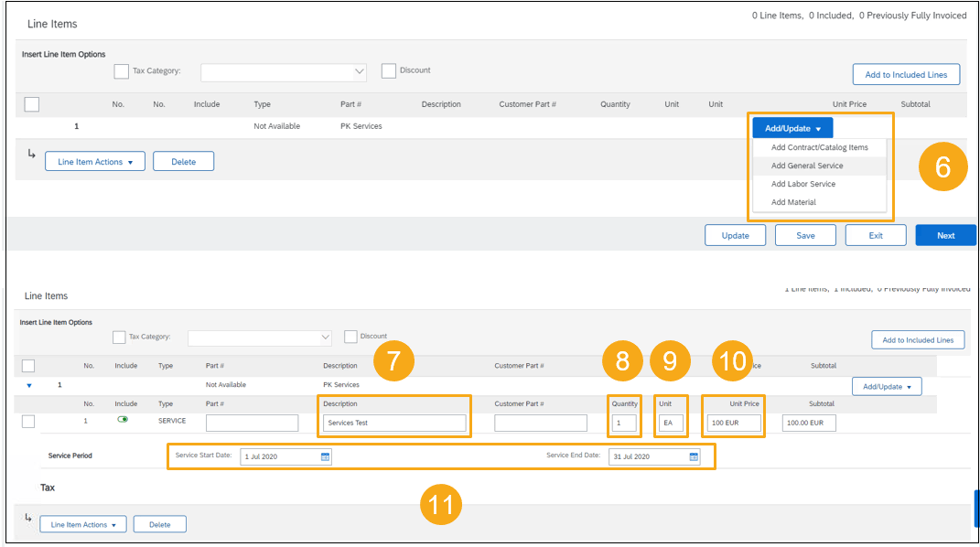Click the branch arrow icon near top Line Item Actions
This screenshot has height=547, width=980.
32,155
